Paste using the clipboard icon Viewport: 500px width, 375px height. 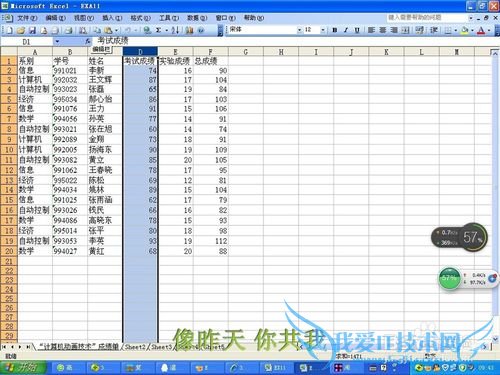(108, 30)
